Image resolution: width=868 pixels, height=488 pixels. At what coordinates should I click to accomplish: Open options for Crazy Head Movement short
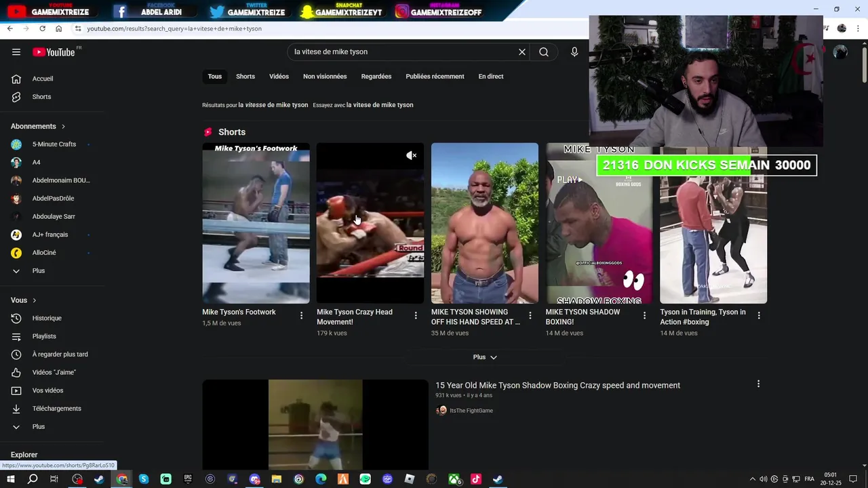point(416,315)
